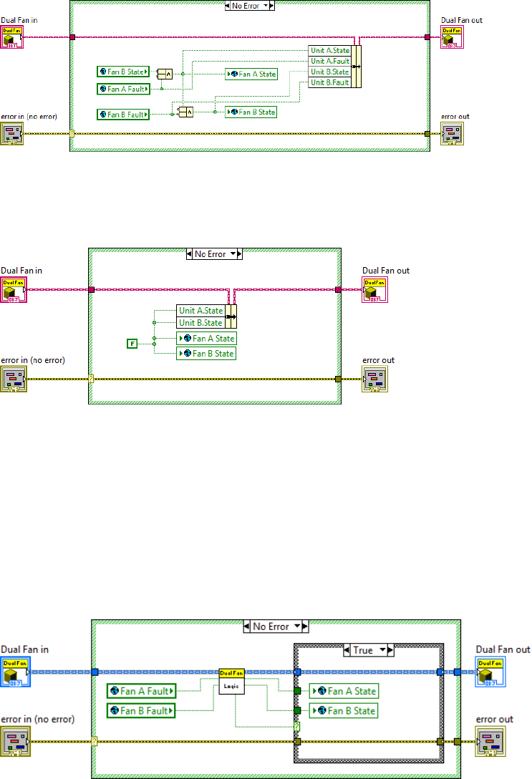Screen dimensions: 532x779
Task: Open No Error case dropdown in middle diagram
Action: [233, 254]
